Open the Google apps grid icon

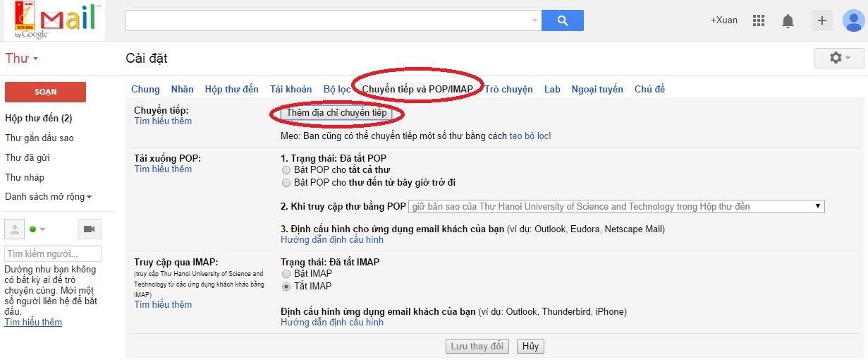(x=759, y=20)
